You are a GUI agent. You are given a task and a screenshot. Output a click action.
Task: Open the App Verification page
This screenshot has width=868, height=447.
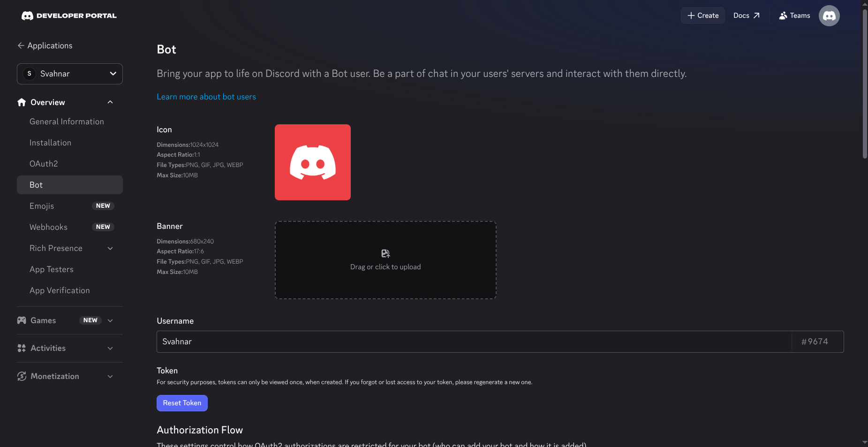tap(70, 290)
